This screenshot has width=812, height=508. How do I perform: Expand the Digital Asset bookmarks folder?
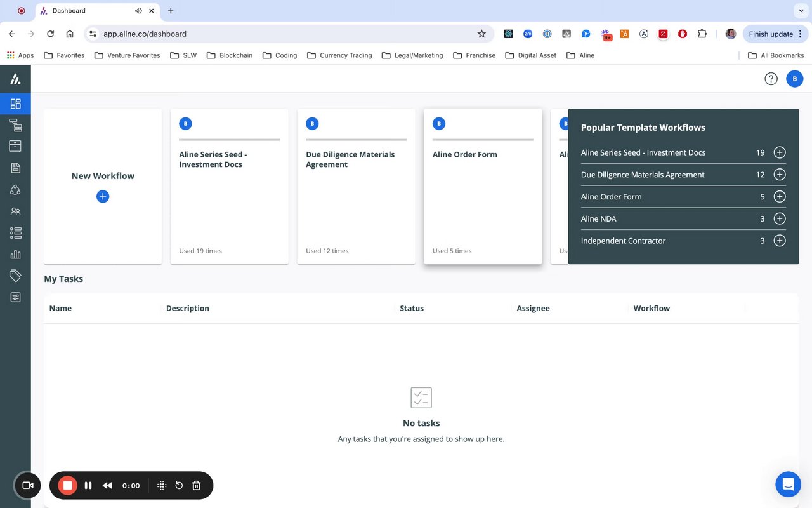click(x=531, y=55)
